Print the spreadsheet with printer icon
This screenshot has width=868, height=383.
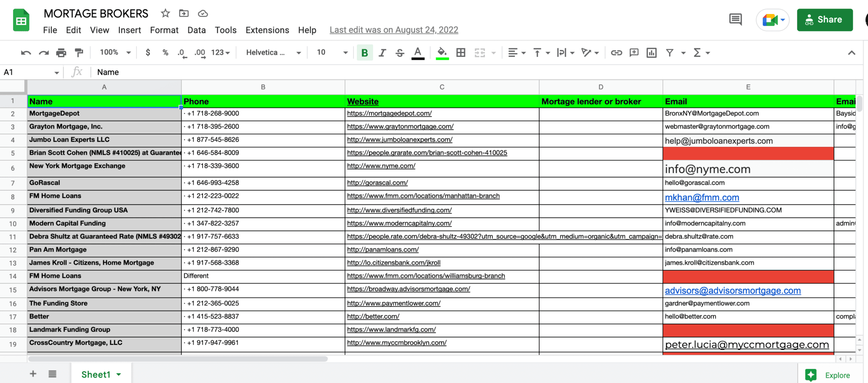[61, 53]
